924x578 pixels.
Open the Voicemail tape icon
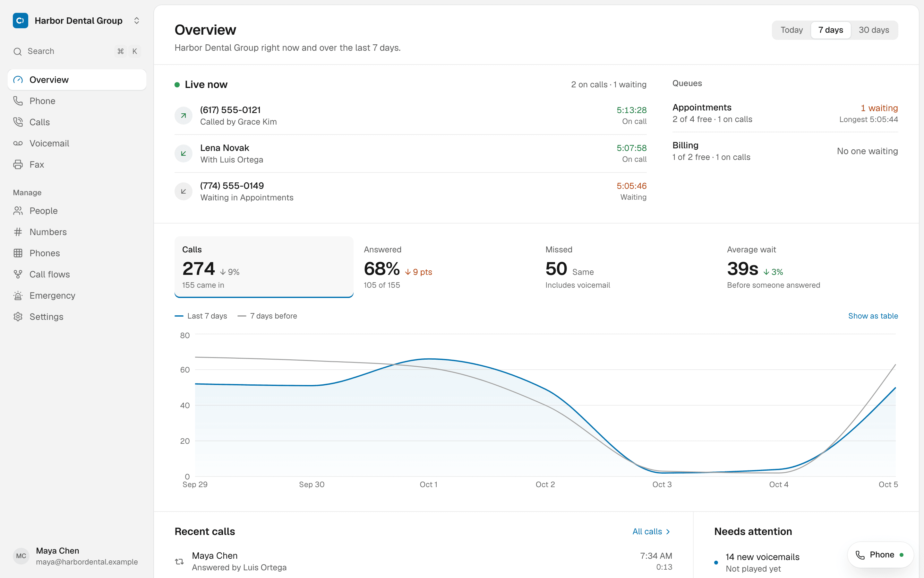pos(18,143)
